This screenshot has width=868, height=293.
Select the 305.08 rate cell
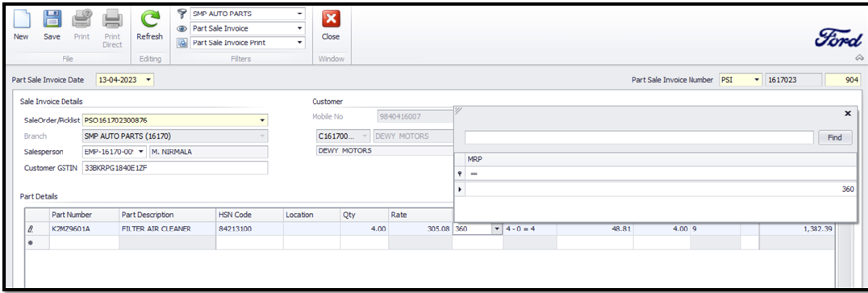(x=420, y=228)
